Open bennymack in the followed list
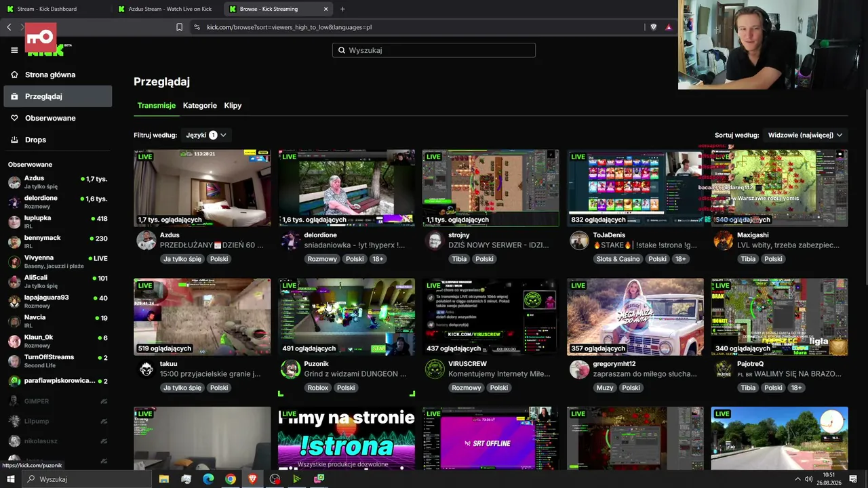Image resolution: width=868 pixels, height=488 pixels. (58, 241)
